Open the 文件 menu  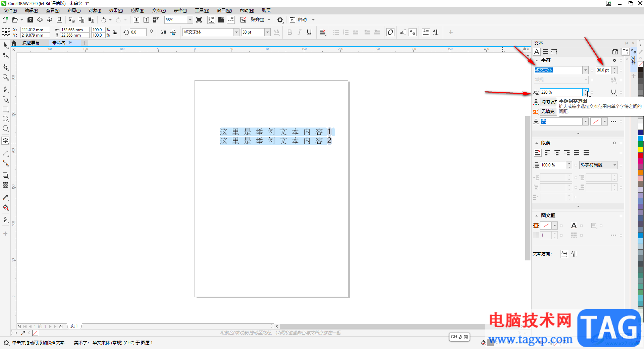click(10, 10)
